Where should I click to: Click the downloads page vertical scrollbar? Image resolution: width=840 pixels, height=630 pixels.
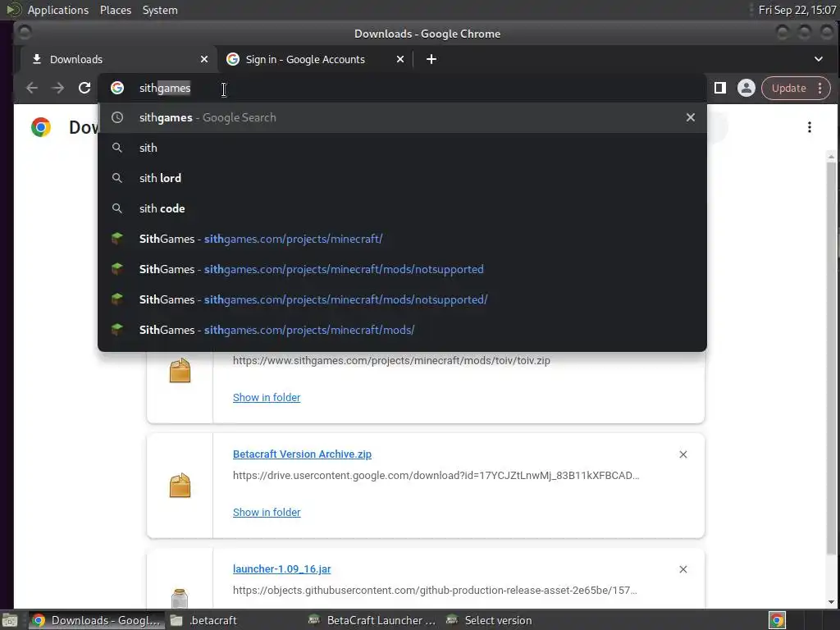(831, 359)
